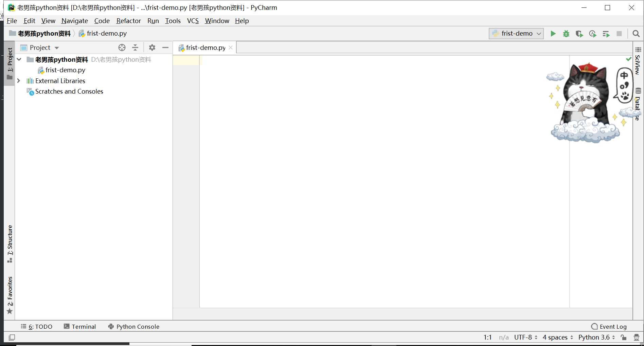This screenshot has width=644, height=346.
Task: Click PyCharm app icon in title bar
Action: [11, 7]
